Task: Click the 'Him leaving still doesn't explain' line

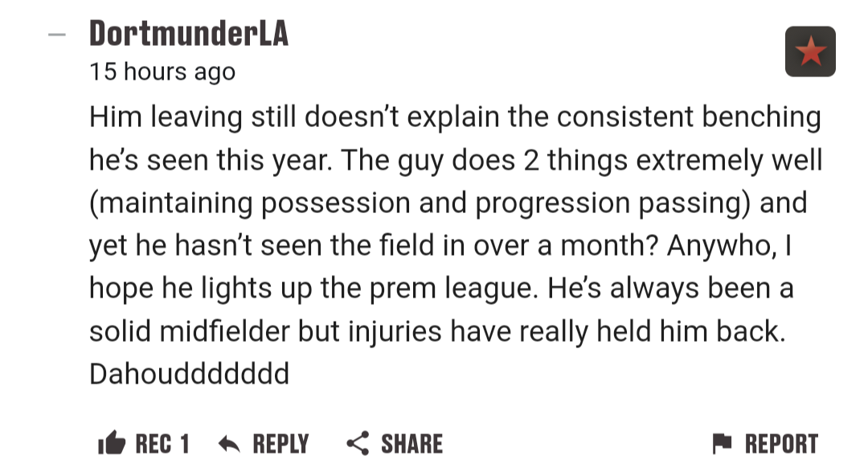Action: [x=455, y=117]
